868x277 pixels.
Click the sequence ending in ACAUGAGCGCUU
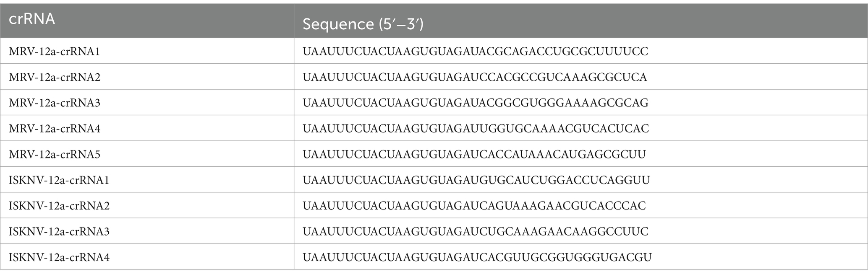click(474, 154)
